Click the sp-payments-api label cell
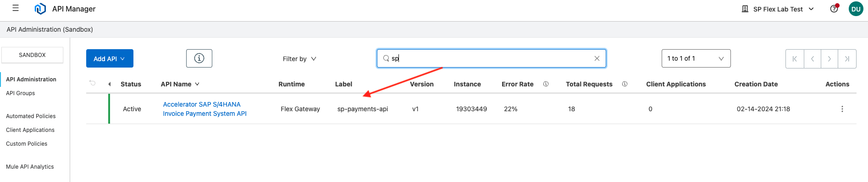 (x=363, y=109)
